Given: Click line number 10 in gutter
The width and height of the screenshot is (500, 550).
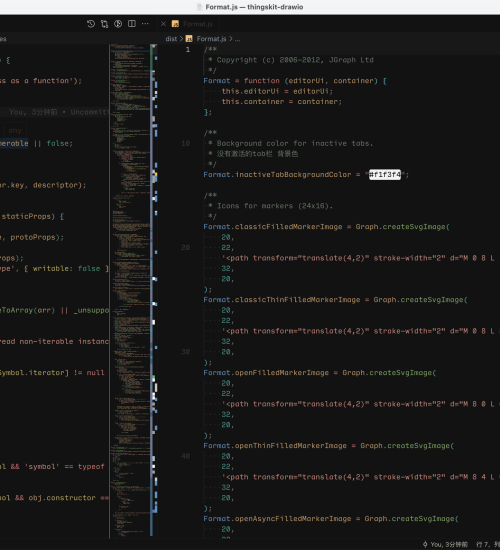Looking at the screenshot, I should tap(186, 143).
